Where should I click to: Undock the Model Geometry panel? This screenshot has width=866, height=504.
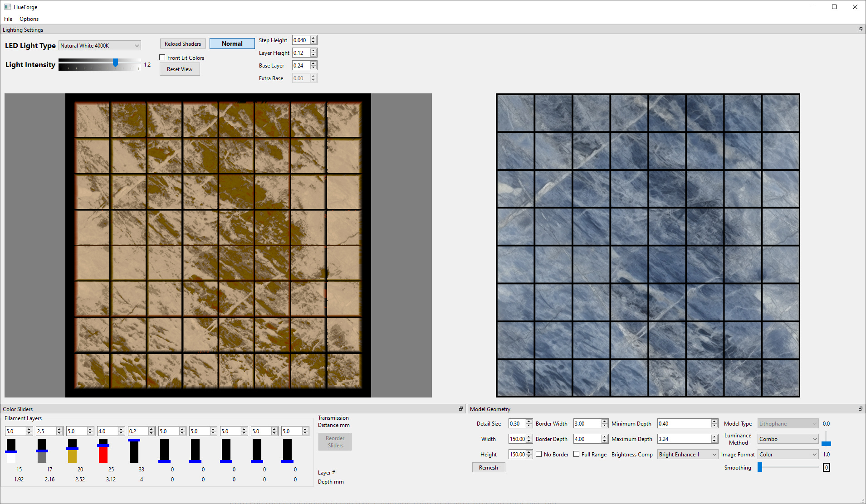click(x=860, y=408)
